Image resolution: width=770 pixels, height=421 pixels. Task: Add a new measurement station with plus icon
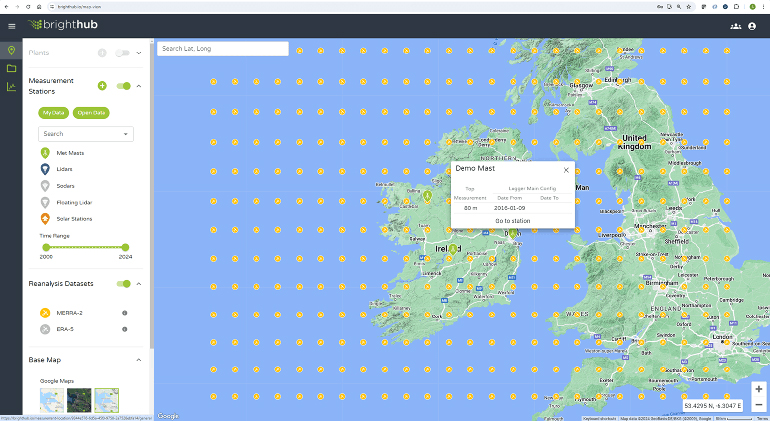coord(102,86)
